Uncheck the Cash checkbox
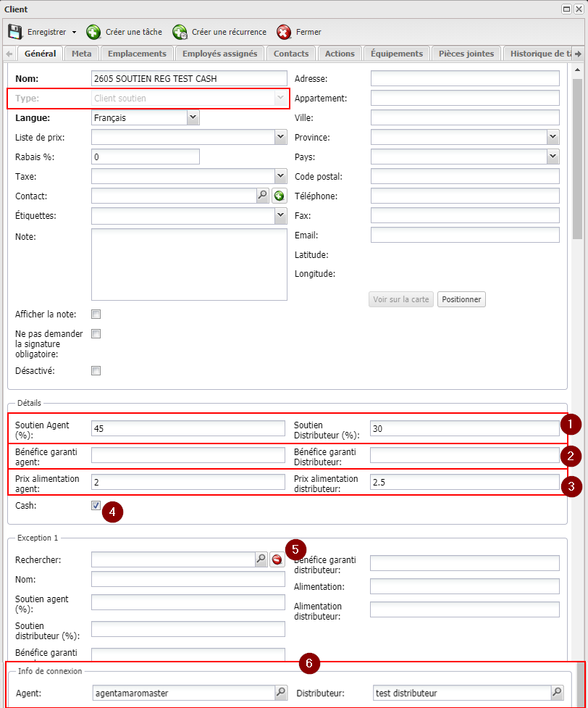 [x=96, y=506]
